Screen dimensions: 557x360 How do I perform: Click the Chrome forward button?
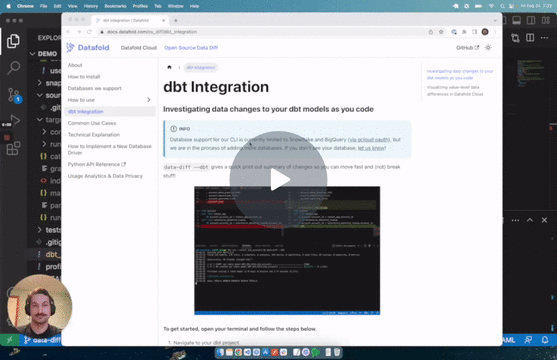tap(79, 32)
